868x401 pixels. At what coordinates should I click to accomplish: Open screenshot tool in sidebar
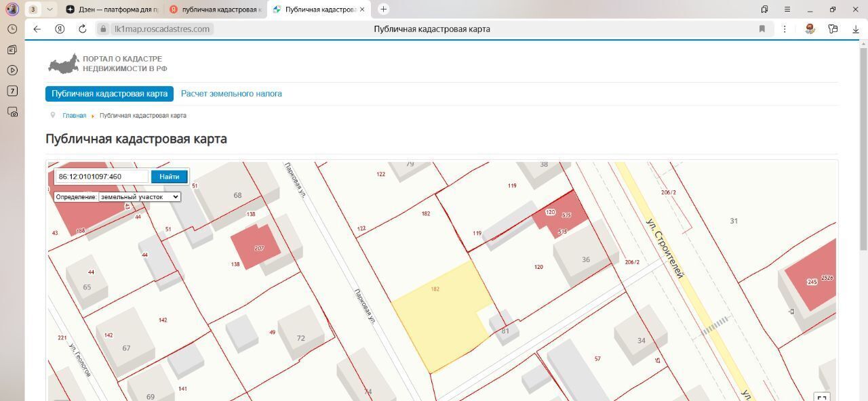coord(12,112)
